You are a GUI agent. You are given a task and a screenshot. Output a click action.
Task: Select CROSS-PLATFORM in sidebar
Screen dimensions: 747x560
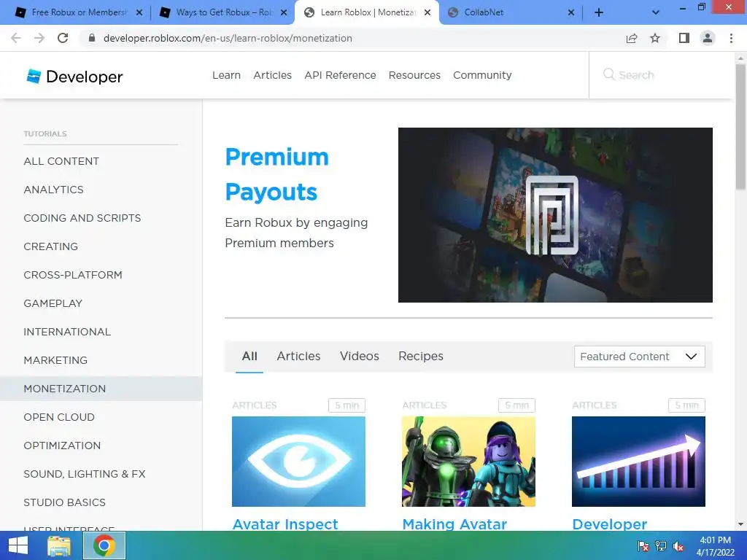click(73, 275)
